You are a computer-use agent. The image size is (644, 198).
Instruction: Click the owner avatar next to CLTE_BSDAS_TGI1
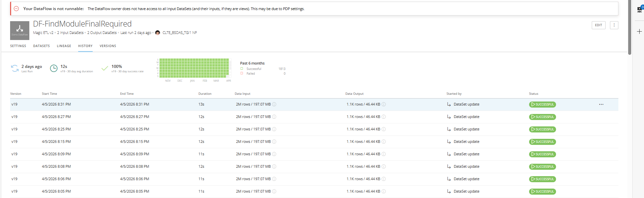click(x=157, y=33)
